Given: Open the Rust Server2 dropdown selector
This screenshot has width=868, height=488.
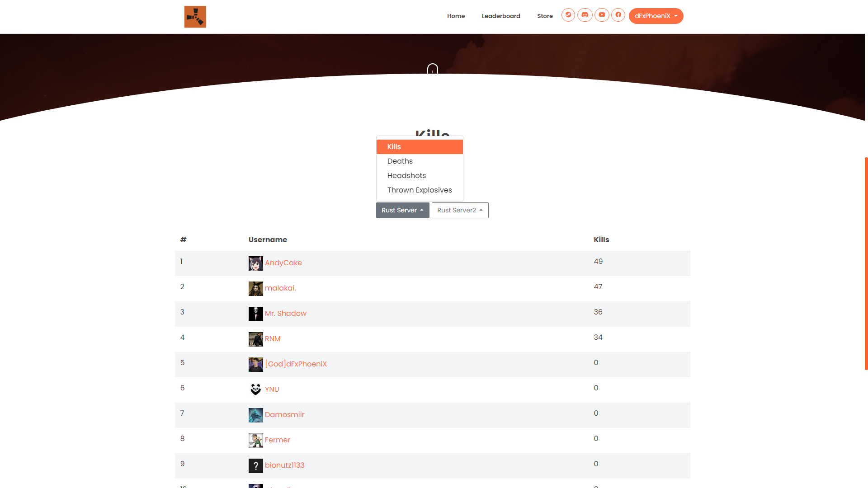Looking at the screenshot, I should coord(460,210).
